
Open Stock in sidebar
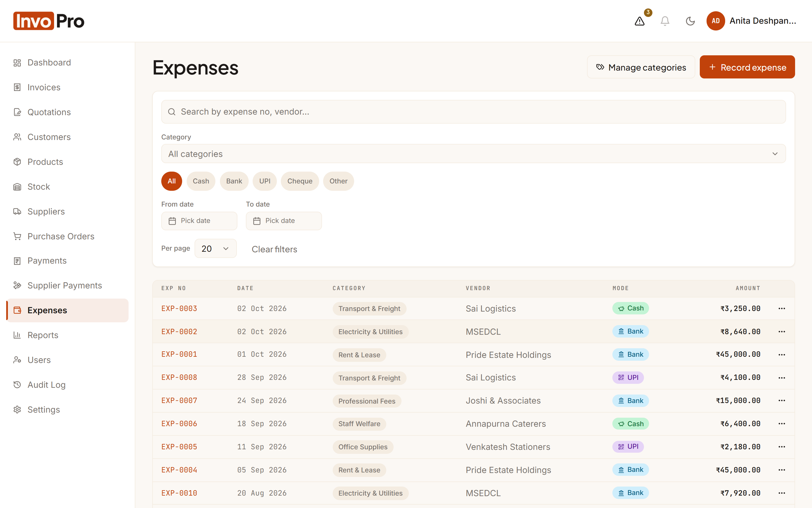point(67,187)
